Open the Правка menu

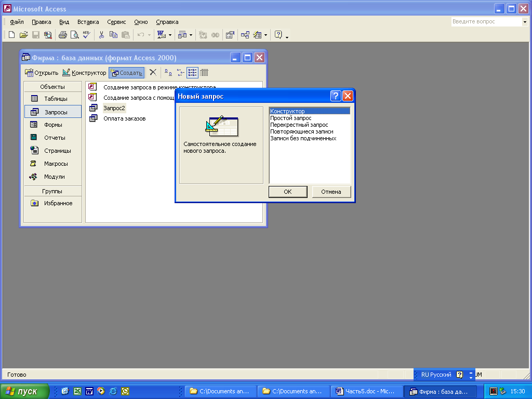[42, 22]
